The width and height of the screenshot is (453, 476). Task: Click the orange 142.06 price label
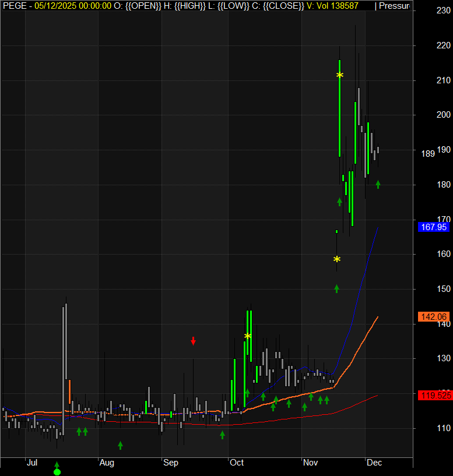[x=434, y=317]
